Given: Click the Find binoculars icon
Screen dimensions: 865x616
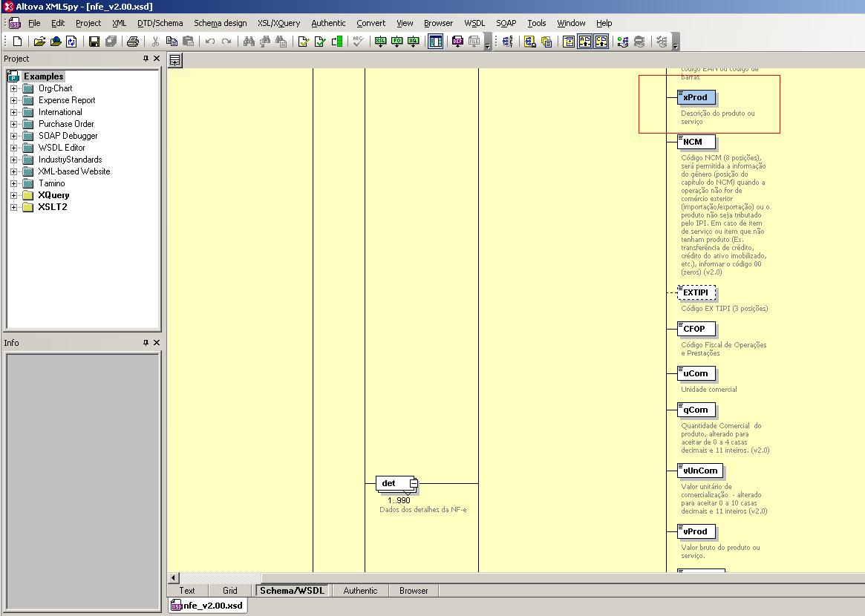Looking at the screenshot, I should pos(249,42).
